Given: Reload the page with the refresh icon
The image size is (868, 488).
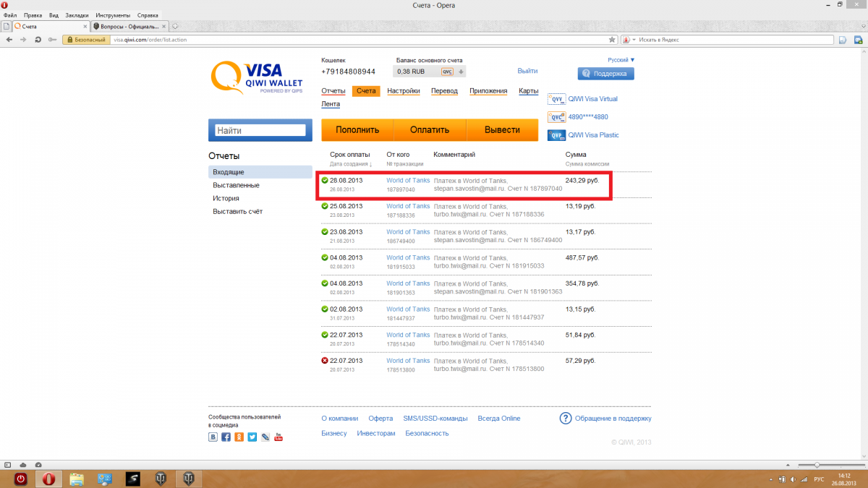Looking at the screenshot, I should [38, 39].
